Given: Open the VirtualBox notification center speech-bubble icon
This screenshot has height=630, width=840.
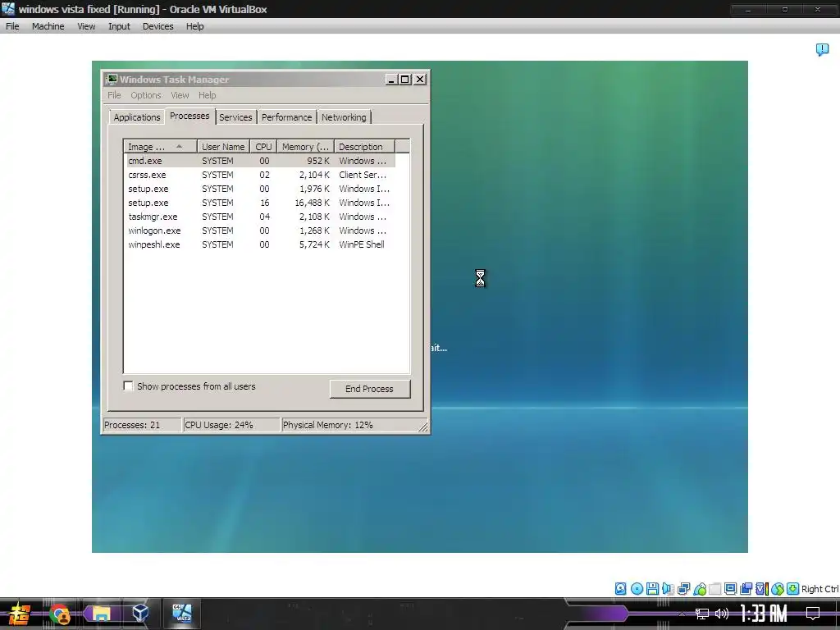Looking at the screenshot, I should (822, 50).
